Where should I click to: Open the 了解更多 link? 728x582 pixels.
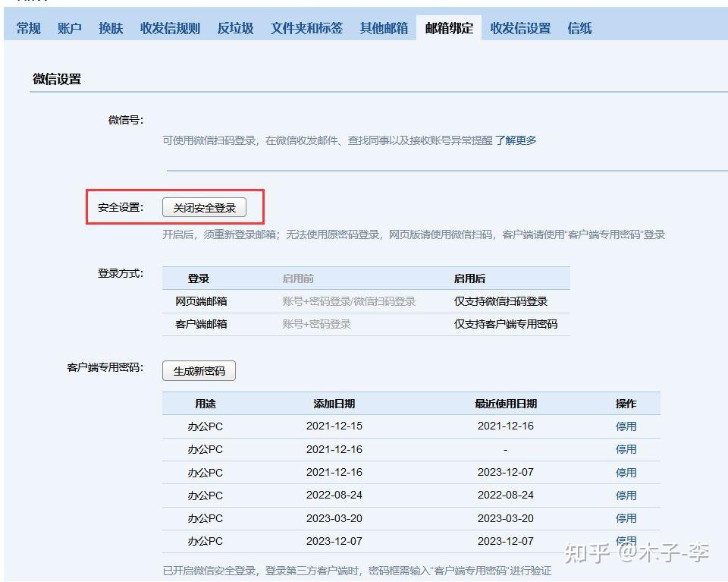coord(517,140)
